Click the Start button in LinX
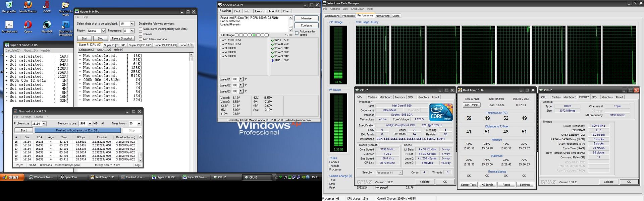The height and width of the screenshot is (201, 644). pos(24,130)
